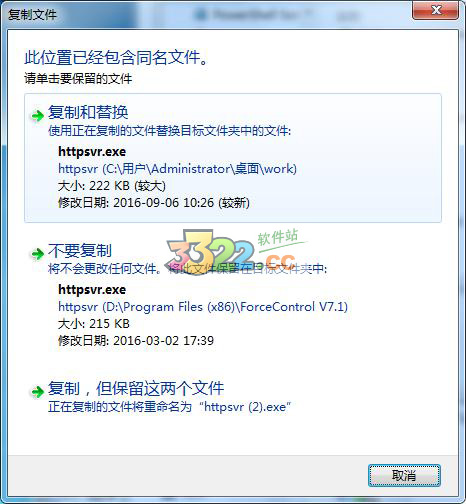This screenshot has height=504, width=466.
Task: Click the 取消 button
Action: click(x=404, y=475)
